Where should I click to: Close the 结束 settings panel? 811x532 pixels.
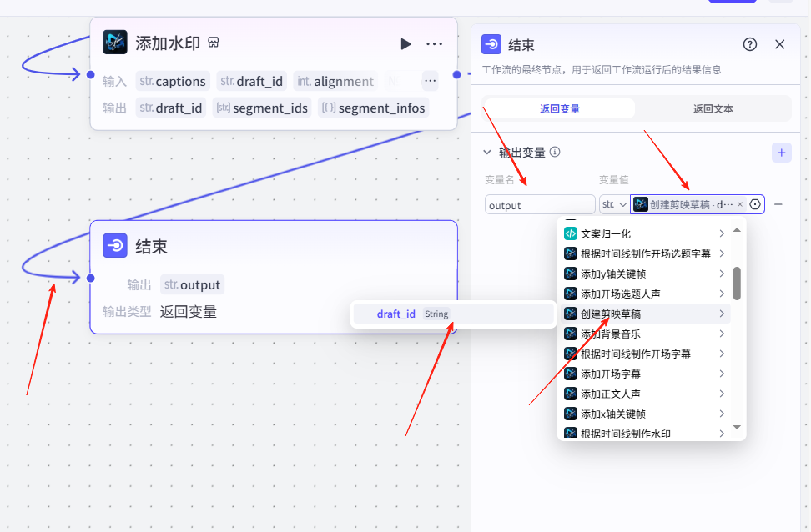pos(780,45)
